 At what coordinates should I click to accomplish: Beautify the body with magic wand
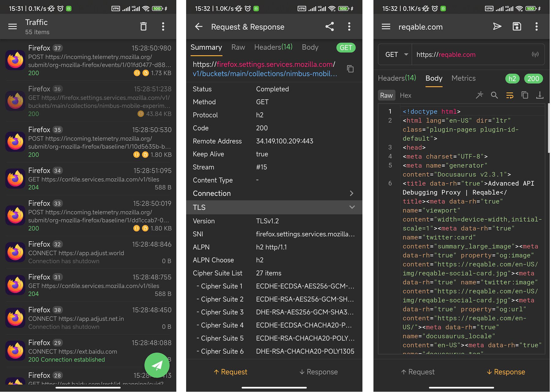479,95
